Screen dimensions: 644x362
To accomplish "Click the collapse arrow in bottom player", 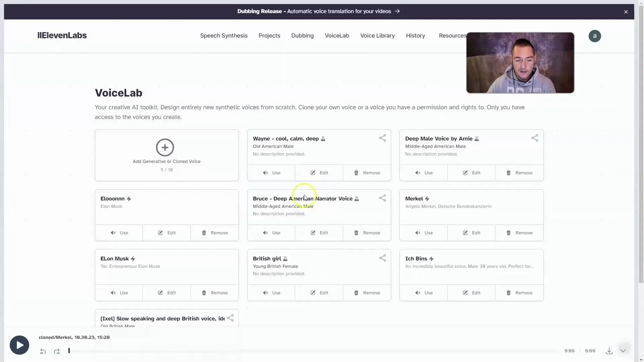I will (x=623, y=351).
